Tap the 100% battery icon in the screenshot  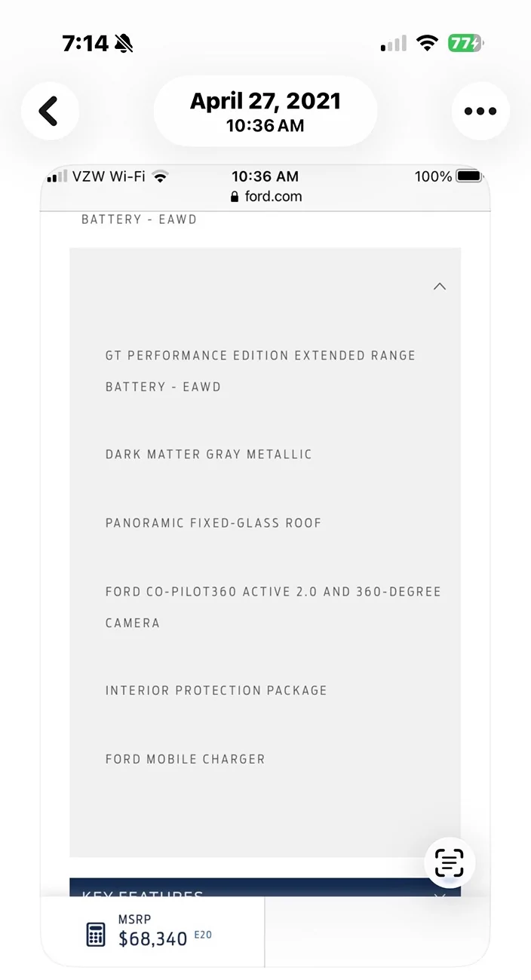(x=468, y=176)
